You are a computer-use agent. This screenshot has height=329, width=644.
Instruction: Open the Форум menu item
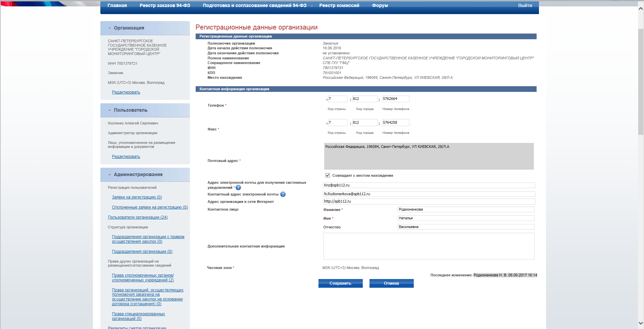[380, 5]
